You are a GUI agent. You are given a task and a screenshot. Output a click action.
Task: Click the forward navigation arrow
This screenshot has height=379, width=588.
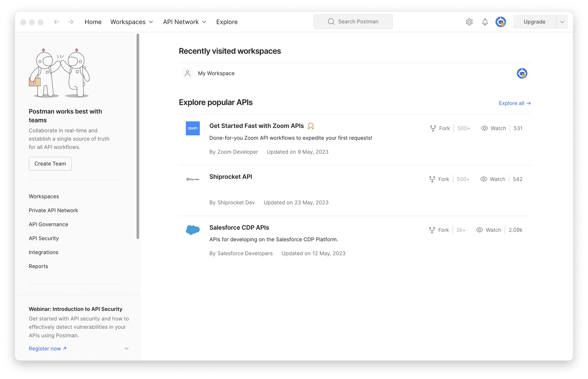[71, 22]
